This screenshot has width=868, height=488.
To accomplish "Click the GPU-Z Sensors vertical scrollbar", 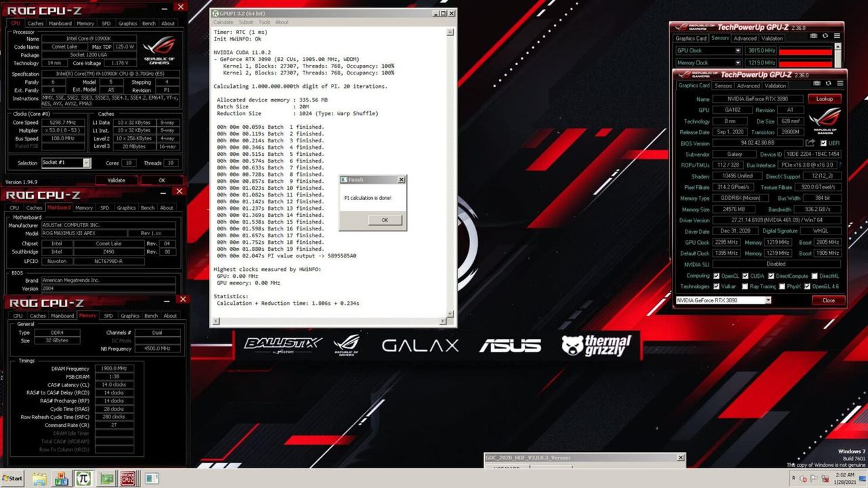I will (x=839, y=56).
